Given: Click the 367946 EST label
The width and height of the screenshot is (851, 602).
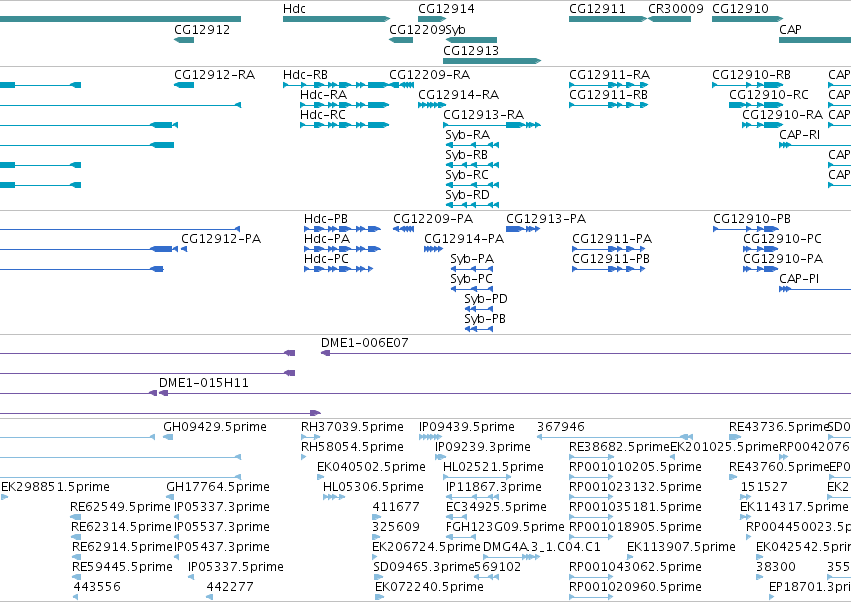Looking at the screenshot, I should (x=561, y=427).
